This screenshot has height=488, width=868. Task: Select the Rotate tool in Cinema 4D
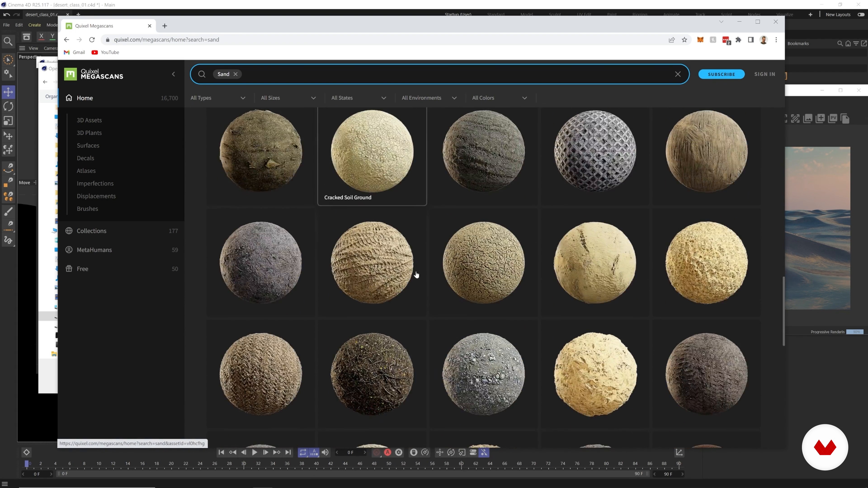click(x=8, y=106)
